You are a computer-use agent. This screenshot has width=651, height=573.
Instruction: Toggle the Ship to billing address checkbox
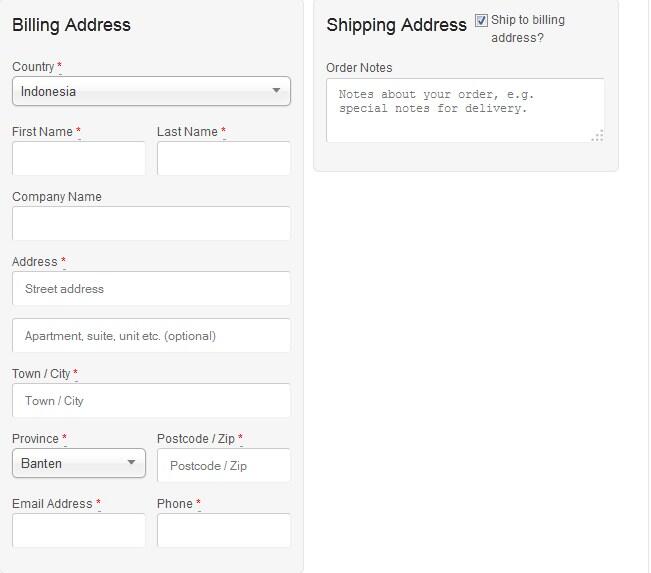481,20
